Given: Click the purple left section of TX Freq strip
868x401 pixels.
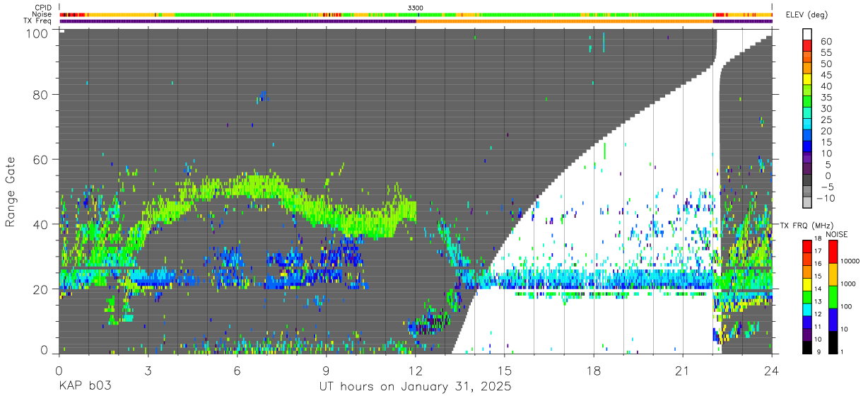Looking at the screenshot, I should (x=237, y=21).
